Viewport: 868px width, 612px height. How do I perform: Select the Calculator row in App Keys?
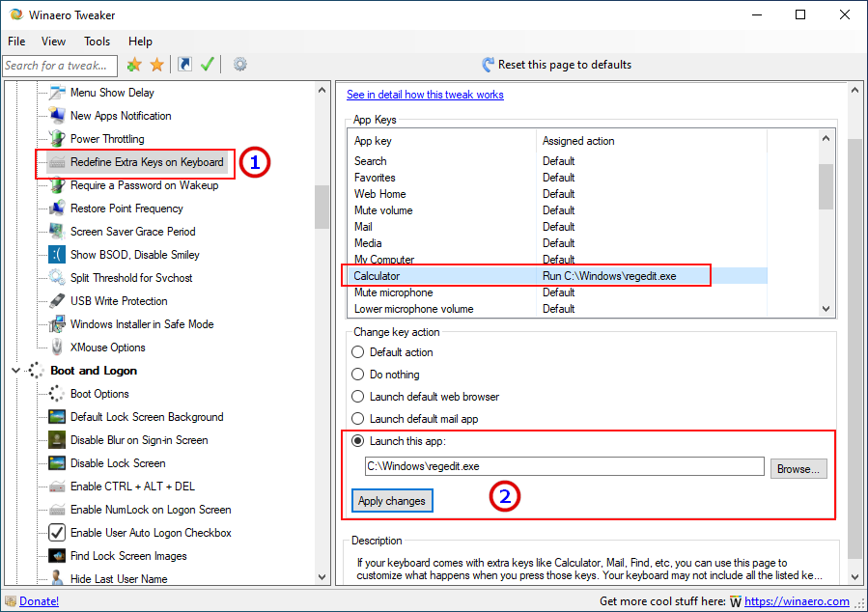coord(557,276)
